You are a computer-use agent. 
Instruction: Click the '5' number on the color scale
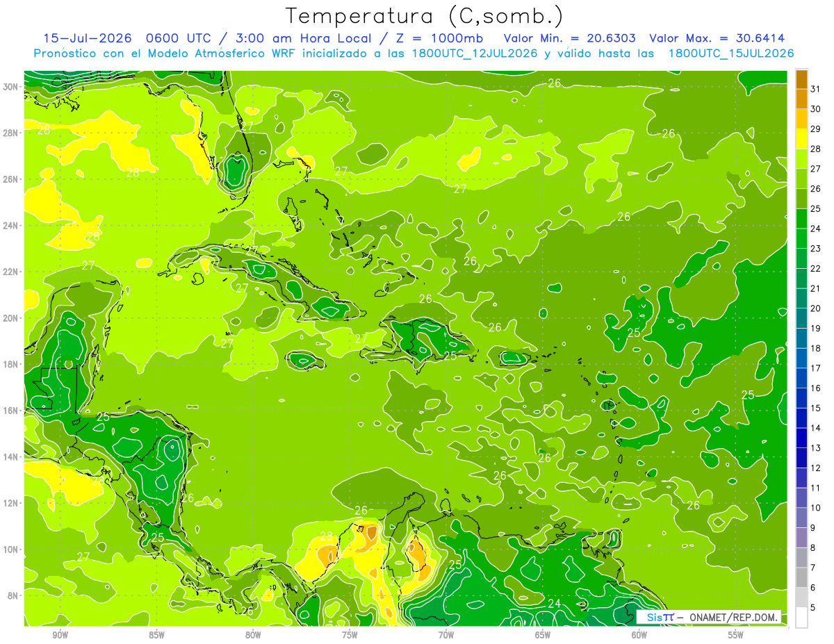(x=813, y=608)
